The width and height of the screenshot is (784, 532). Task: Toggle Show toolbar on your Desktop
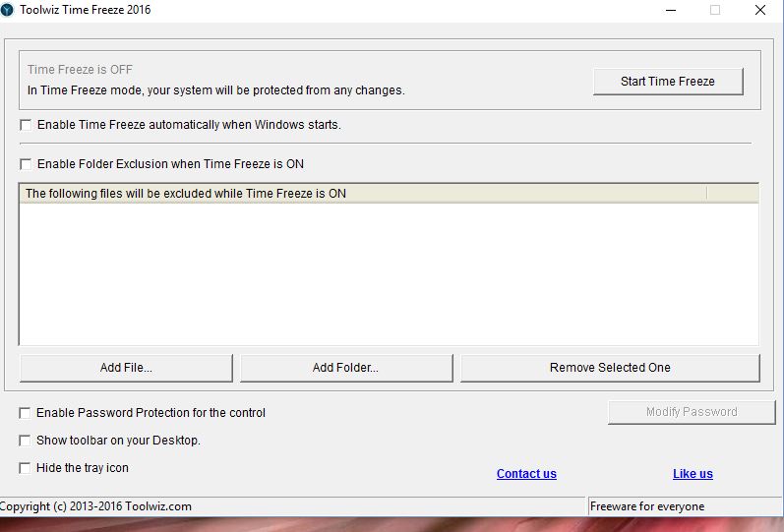[x=25, y=440]
